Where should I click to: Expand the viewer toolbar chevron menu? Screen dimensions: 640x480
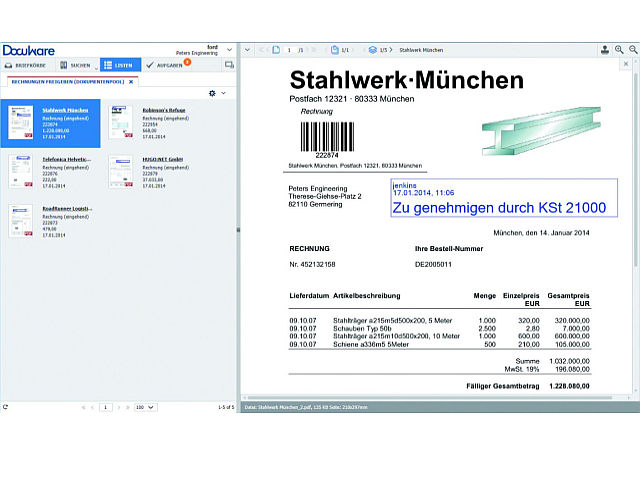[247, 50]
